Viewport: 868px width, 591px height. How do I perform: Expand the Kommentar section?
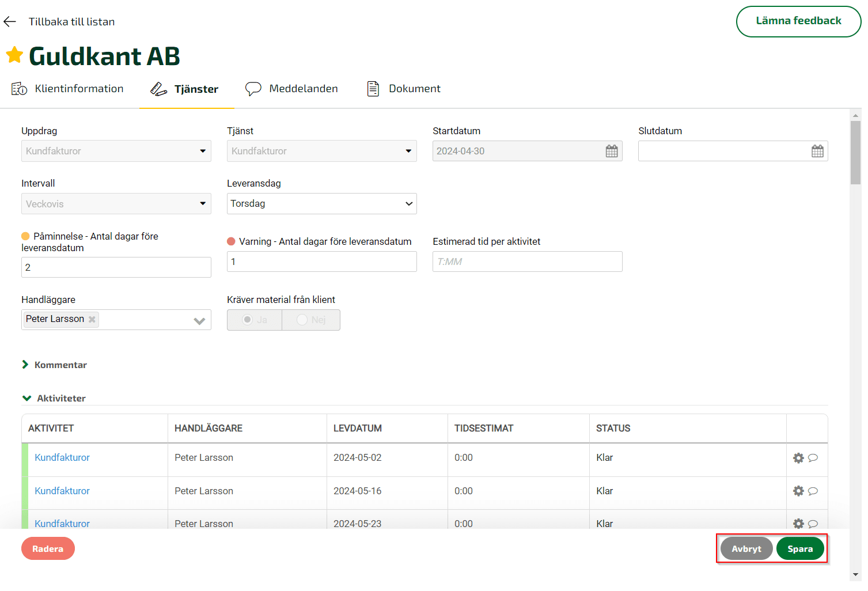pos(54,365)
